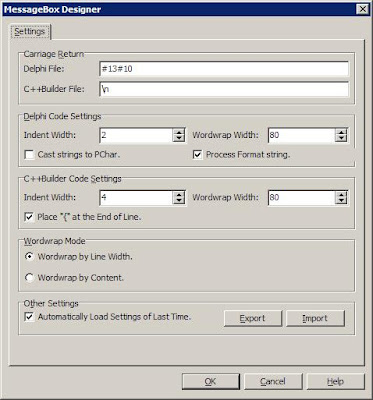The image size is (373, 400).
Task: Enable Cast strings to PChar checkbox
Action: (x=29, y=155)
